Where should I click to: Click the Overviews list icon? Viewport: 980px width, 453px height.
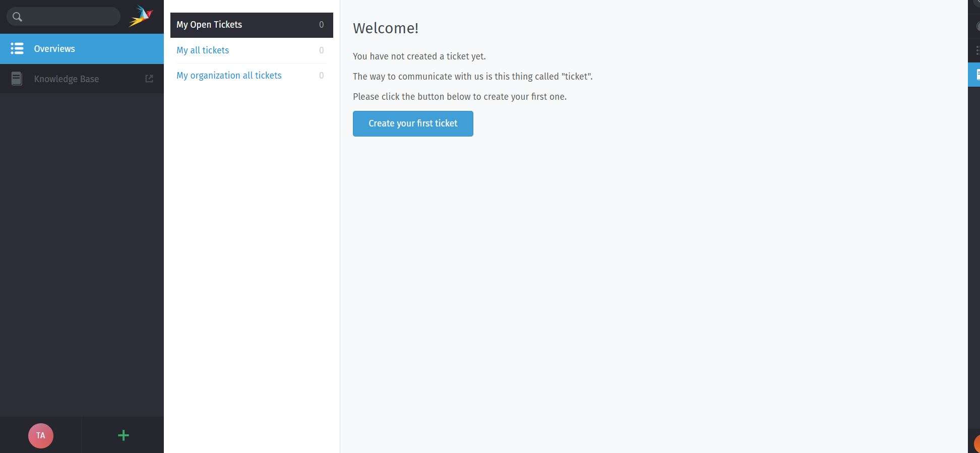point(17,48)
